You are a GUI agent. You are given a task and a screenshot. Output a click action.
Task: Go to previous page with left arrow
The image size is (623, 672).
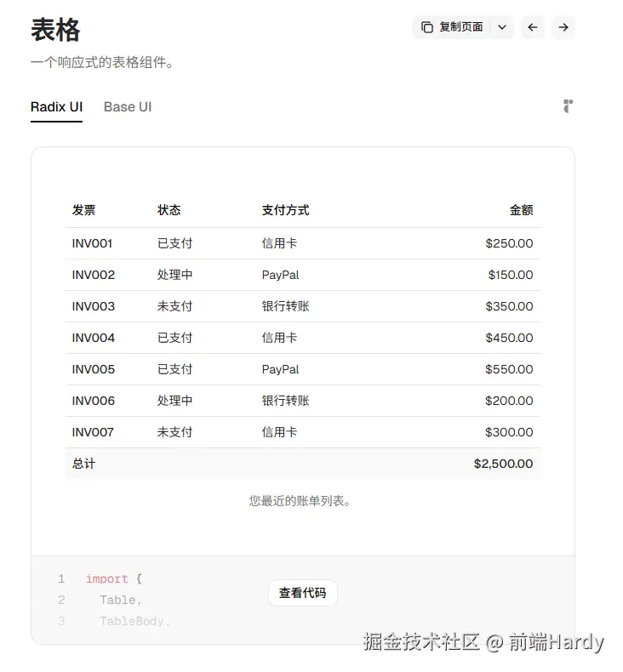pos(533,27)
